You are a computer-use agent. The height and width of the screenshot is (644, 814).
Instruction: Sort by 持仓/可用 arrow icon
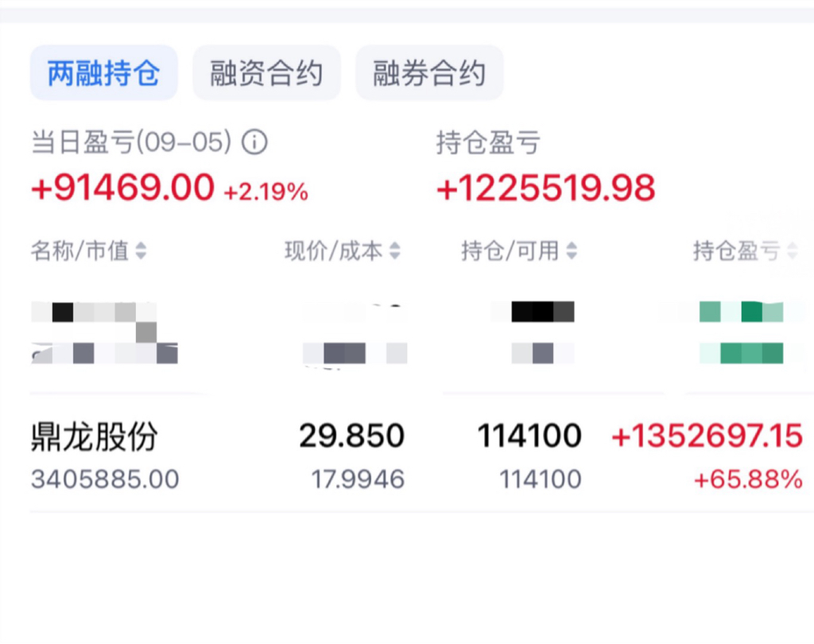tap(571, 252)
